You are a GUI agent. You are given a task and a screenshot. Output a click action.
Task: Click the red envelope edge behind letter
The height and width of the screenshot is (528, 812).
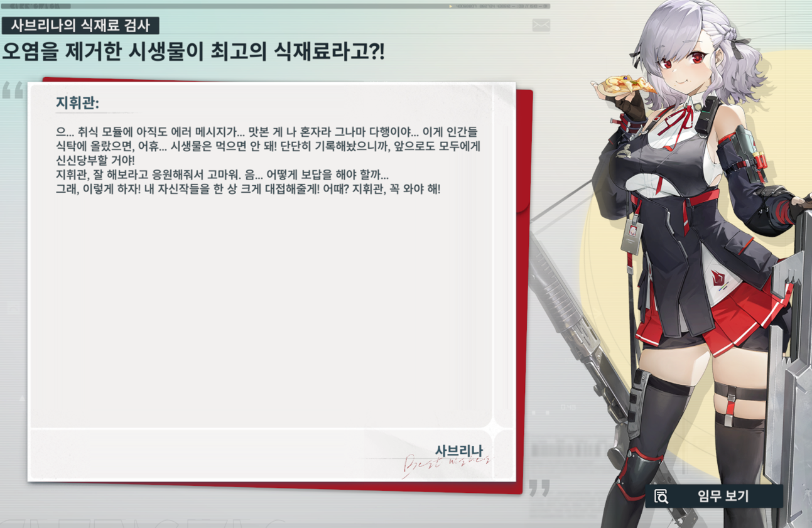click(525, 289)
